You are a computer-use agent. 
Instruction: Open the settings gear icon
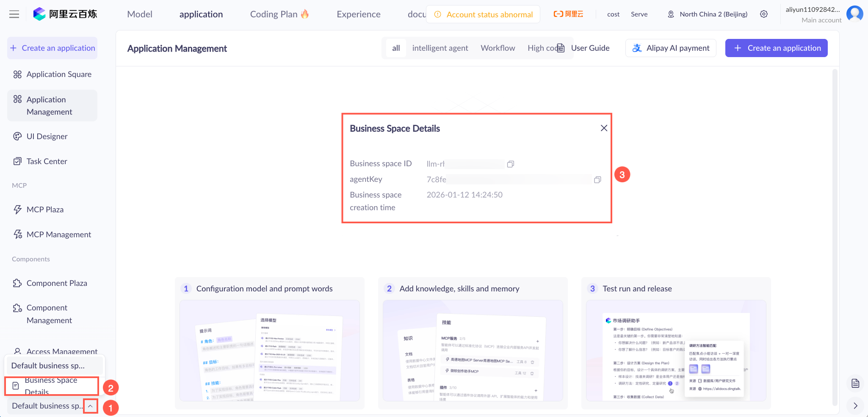[764, 14]
